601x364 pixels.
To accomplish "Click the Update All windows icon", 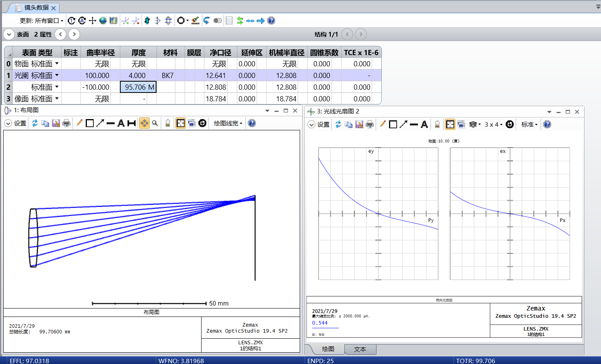I will [82, 21].
